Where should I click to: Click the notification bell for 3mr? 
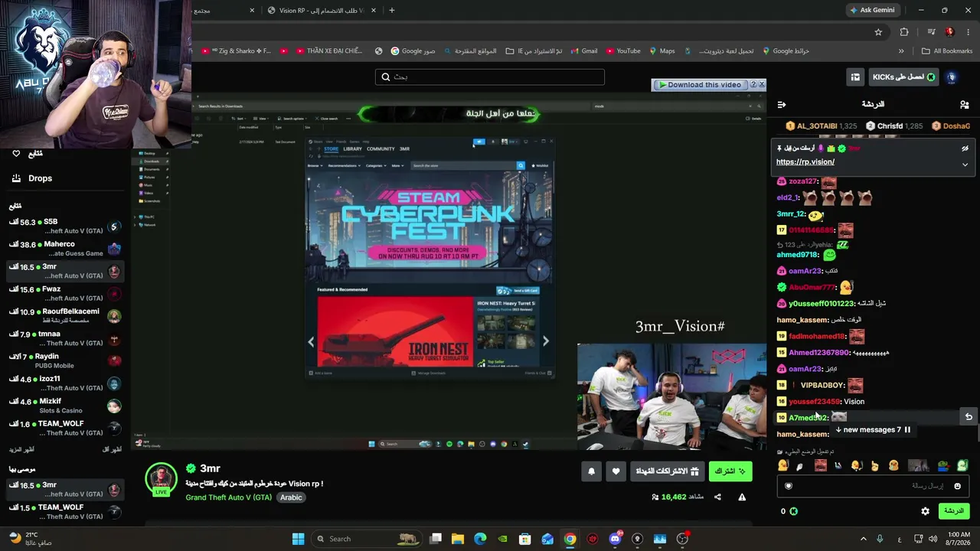click(591, 471)
